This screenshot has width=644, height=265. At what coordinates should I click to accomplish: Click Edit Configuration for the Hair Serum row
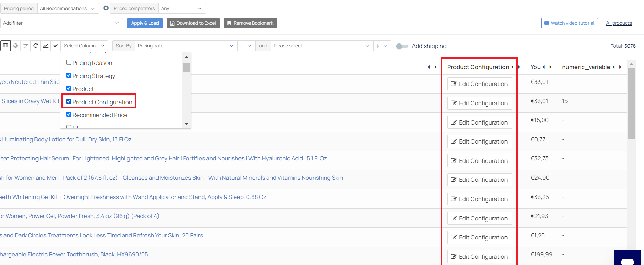pos(480,161)
